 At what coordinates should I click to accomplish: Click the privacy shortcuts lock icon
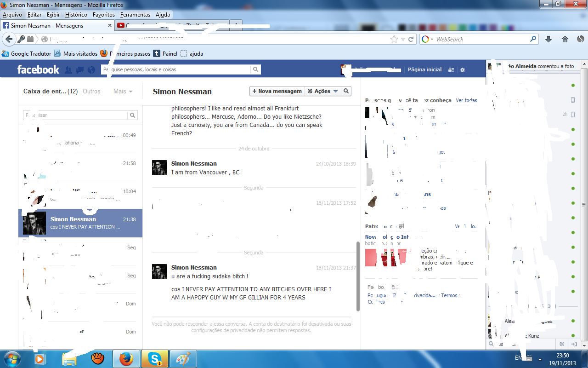451,70
